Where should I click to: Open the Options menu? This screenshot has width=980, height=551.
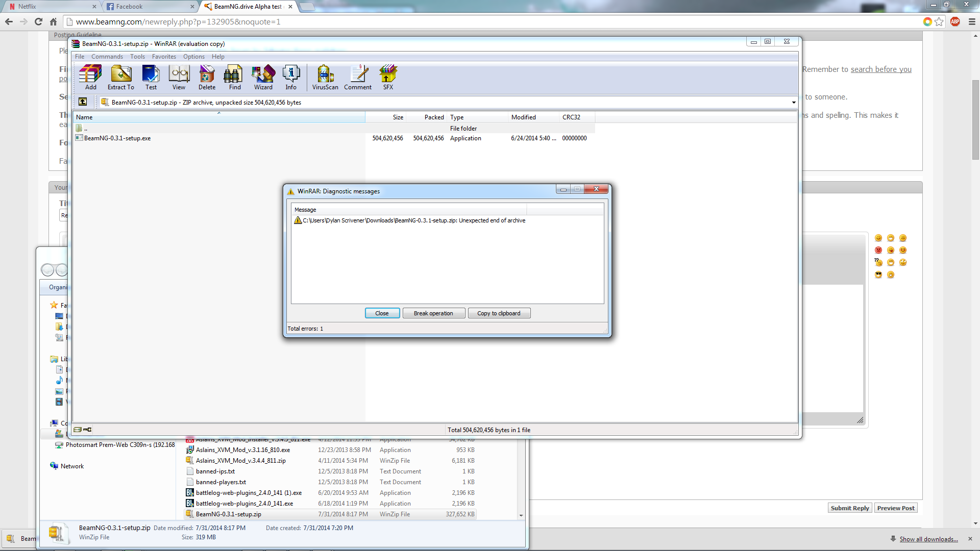(x=194, y=57)
